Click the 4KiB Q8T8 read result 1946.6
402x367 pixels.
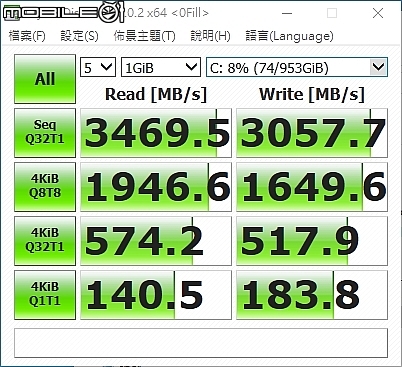coord(156,187)
